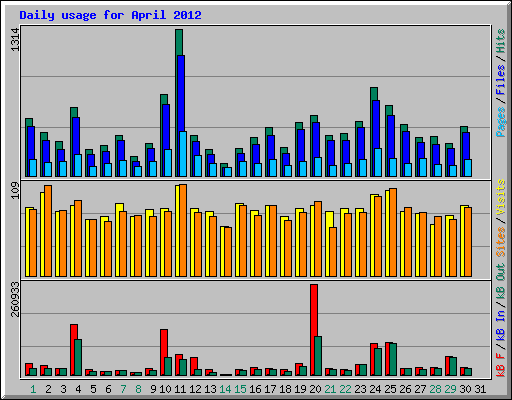Select the blue "Files" legend label
This screenshot has height=400, width=512.
click(x=501, y=80)
